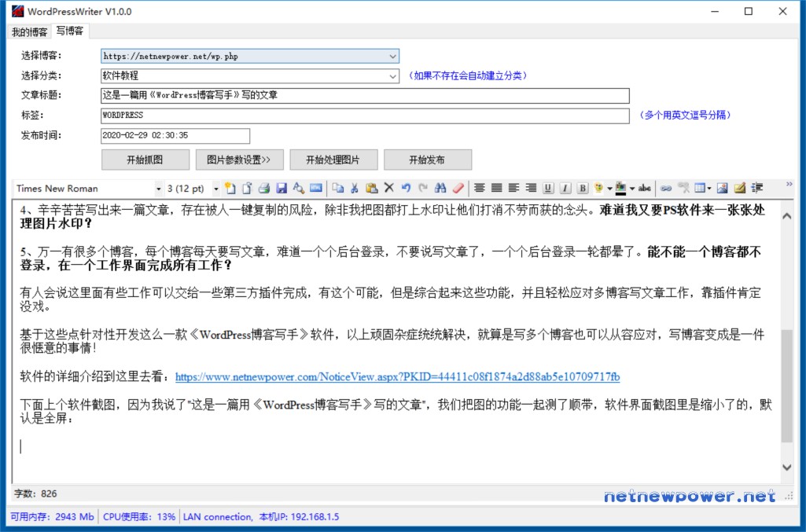Click the yellow note edit icon
The width and height of the screenshot is (806, 532).
[x=740, y=188]
